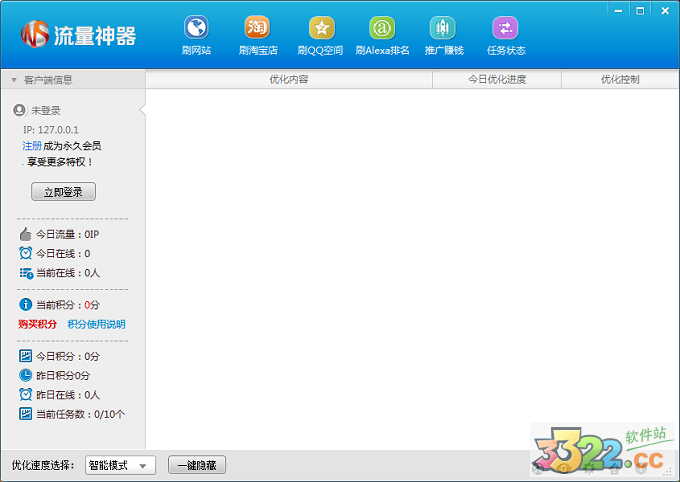
Task: Collapse the 客户端信息 panel triangle
Action: pyautogui.click(x=14, y=80)
